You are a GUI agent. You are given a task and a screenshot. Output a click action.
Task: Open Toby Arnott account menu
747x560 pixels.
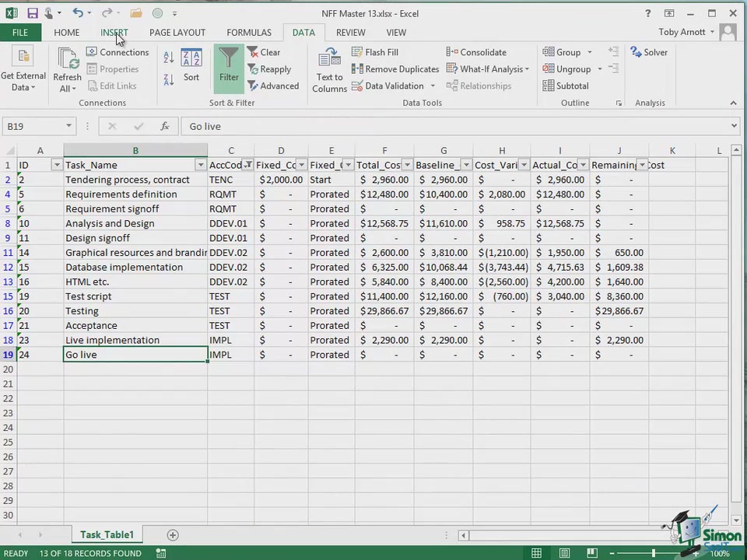(x=686, y=32)
